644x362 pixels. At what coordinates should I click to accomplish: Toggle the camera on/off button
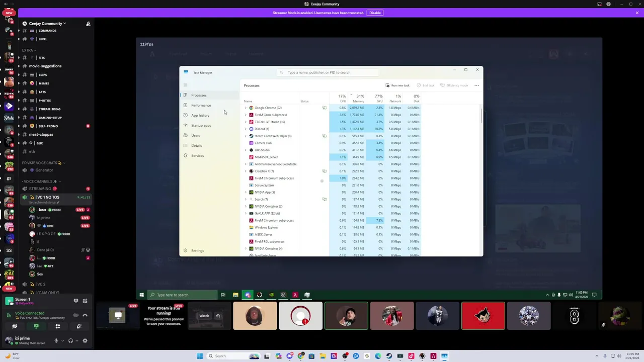15,326
